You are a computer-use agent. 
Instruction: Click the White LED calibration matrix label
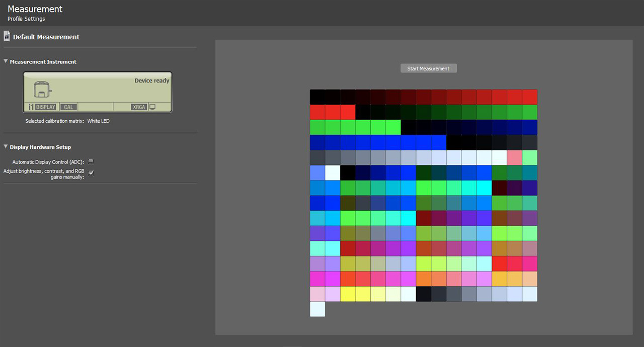coord(98,121)
